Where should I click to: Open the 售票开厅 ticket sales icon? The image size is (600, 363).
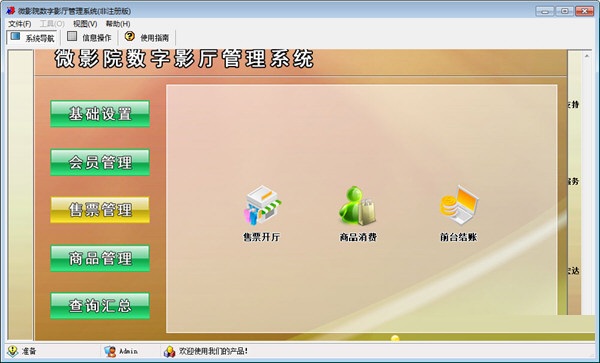point(262,205)
